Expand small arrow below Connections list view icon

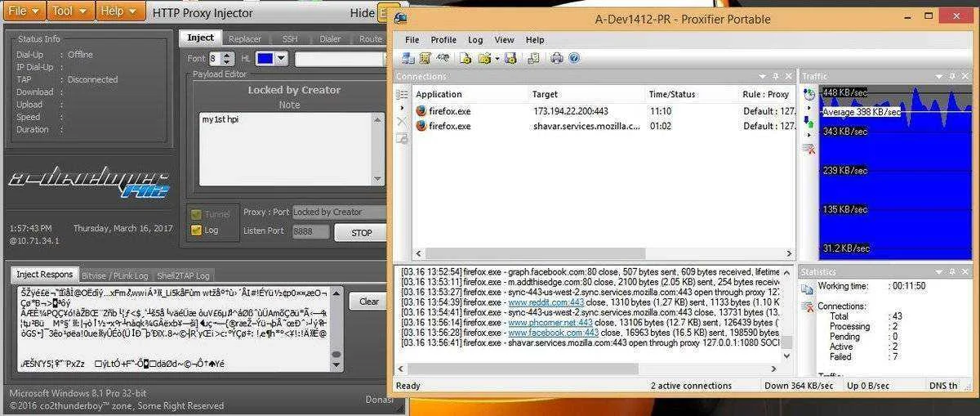point(402,107)
